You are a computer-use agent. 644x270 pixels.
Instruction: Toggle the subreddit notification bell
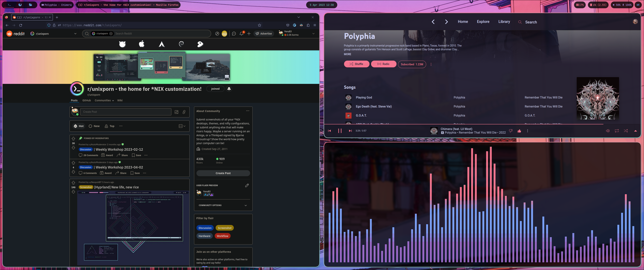[x=229, y=89]
